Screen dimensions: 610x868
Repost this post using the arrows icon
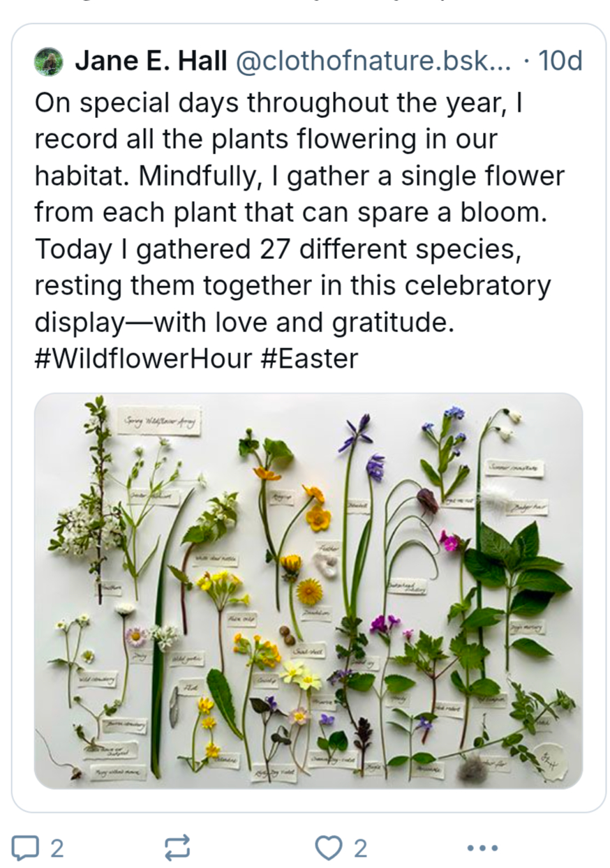pos(177,848)
